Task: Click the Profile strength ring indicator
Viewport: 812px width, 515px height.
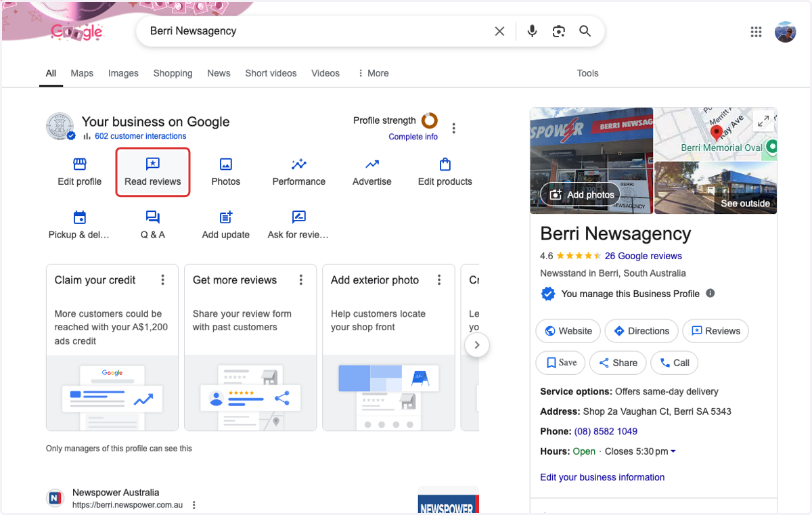Action: (430, 120)
